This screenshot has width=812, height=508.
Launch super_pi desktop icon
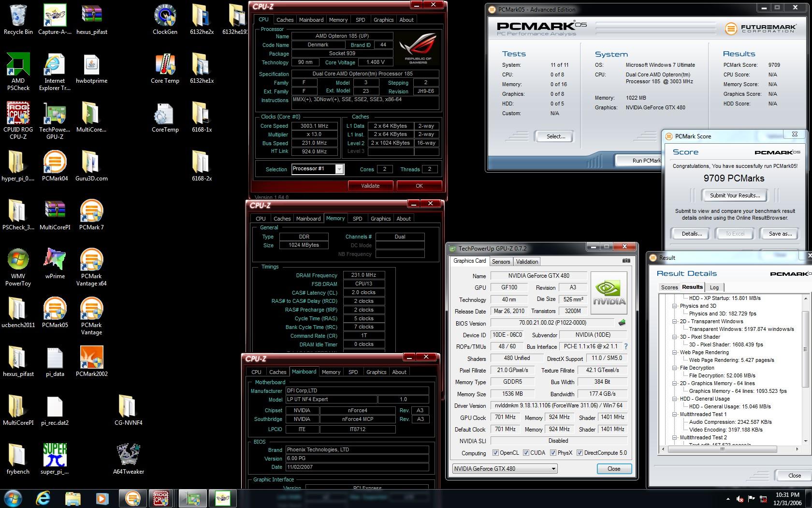pos(55,459)
